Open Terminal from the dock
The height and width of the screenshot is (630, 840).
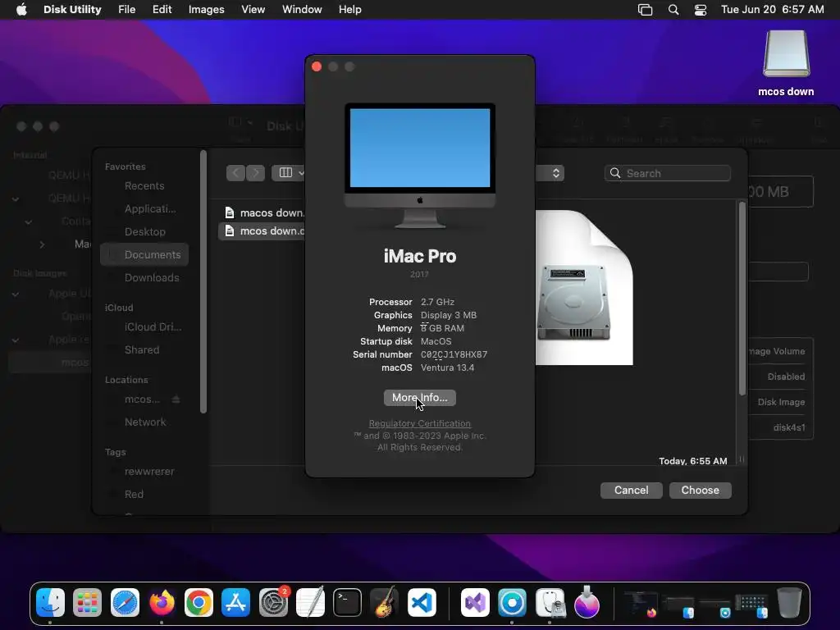(x=347, y=603)
